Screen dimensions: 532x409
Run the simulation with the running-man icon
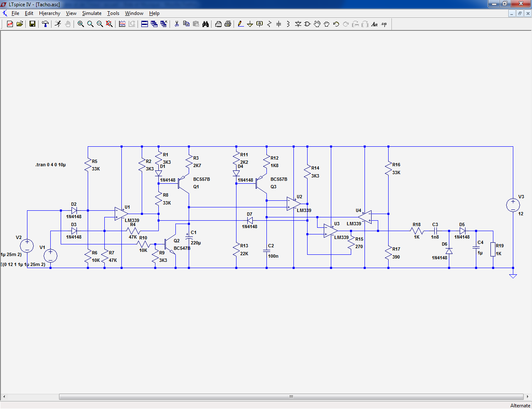(58, 24)
